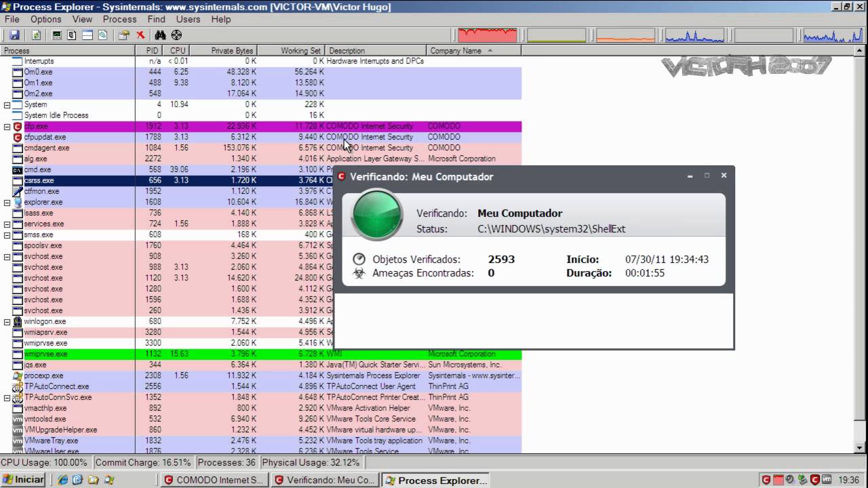Click the cfpupdat.exe COMODO icon
The image size is (868, 488).
click(x=18, y=137)
